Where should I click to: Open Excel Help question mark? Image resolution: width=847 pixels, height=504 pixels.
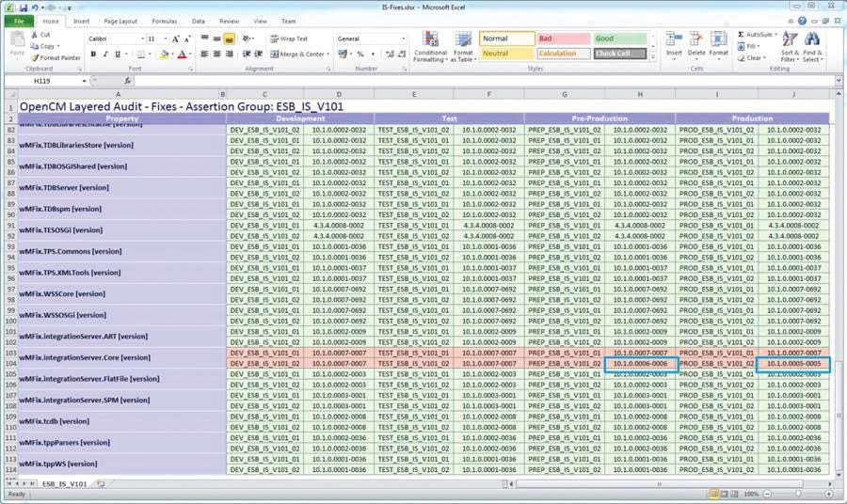(802, 21)
